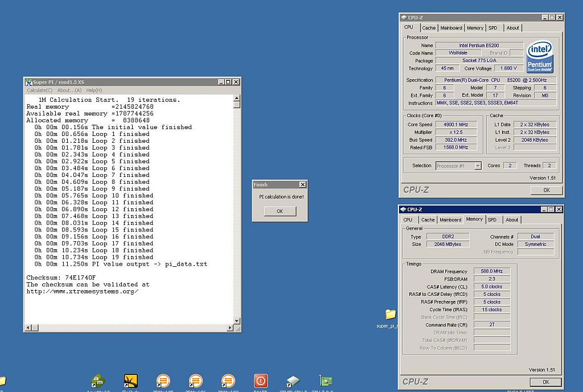Switch to Mainboard tab in top CPU-Z
583x392 pixels.
click(x=451, y=28)
